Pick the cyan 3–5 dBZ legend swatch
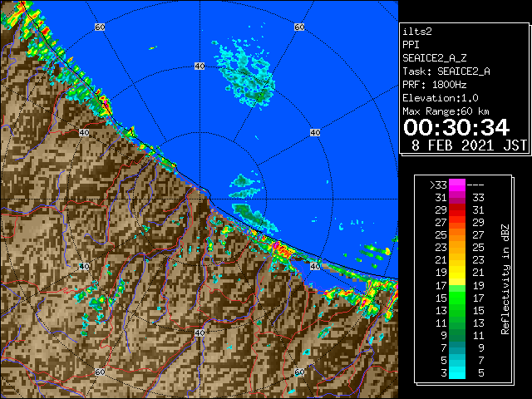 [x=457, y=372]
